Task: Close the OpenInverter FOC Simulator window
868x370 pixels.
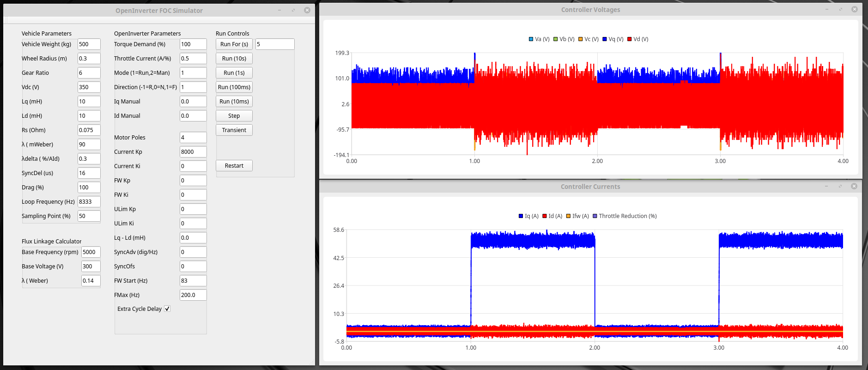Action: (307, 10)
